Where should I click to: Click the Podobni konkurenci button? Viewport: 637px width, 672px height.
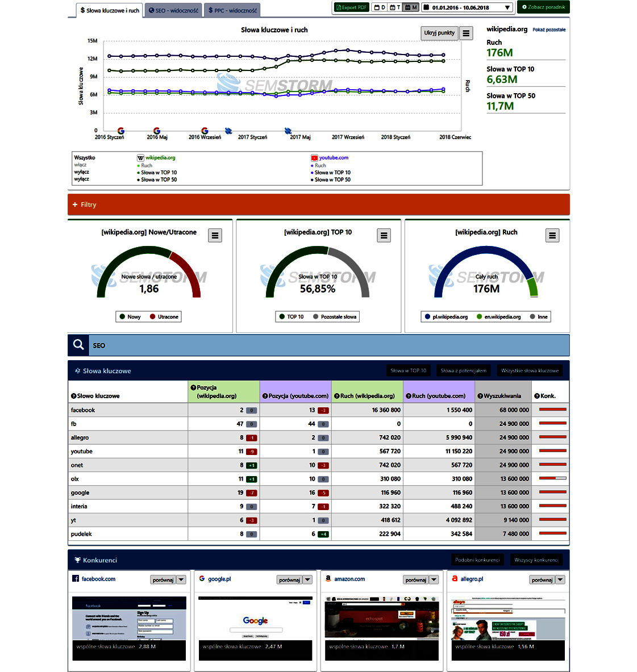click(x=477, y=560)
